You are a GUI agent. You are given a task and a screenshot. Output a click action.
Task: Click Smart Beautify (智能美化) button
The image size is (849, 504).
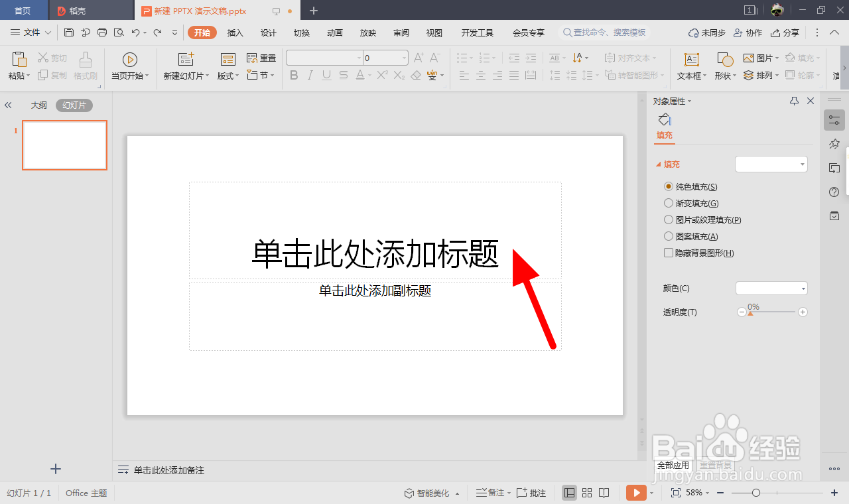tap(432, 493)
